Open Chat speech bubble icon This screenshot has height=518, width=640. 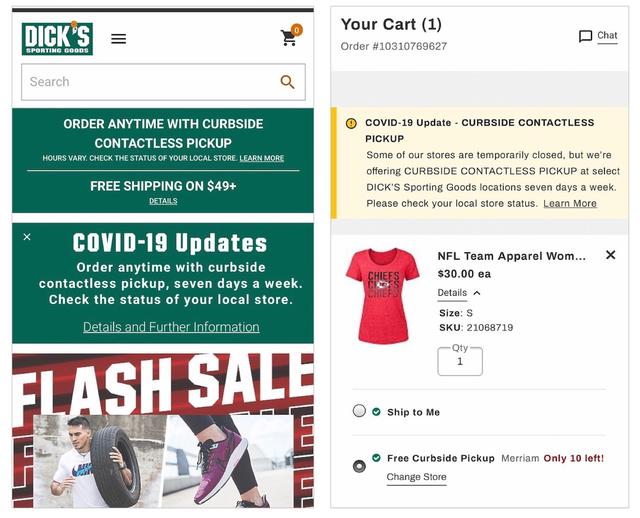[586, 36]
